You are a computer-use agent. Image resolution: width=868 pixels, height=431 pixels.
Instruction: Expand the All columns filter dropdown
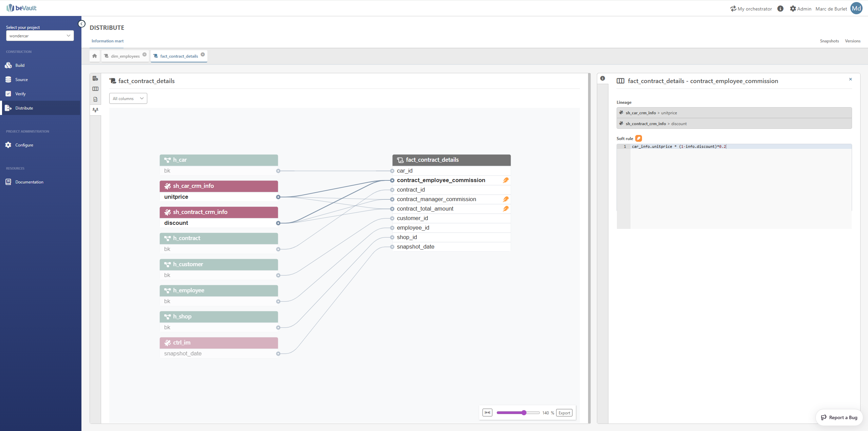[128, 99]
